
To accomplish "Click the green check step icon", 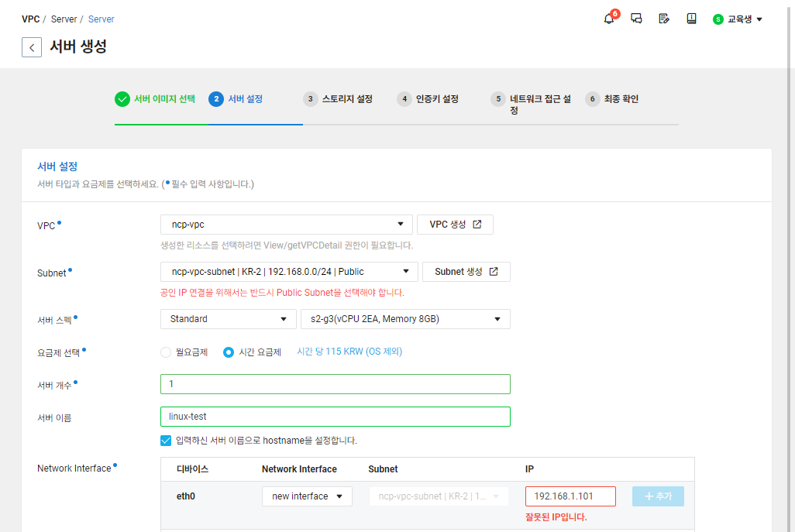I will [x=122, y=99].
